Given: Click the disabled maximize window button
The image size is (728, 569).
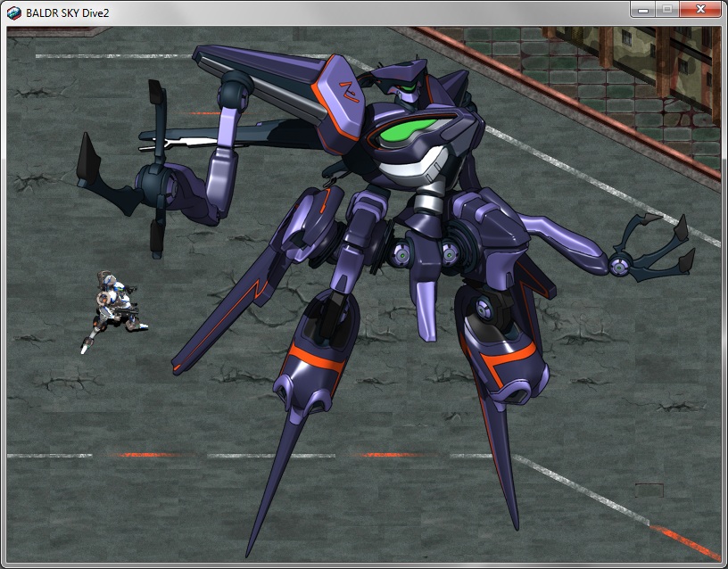Looking at the screenshot, I should tap(667, 9).
